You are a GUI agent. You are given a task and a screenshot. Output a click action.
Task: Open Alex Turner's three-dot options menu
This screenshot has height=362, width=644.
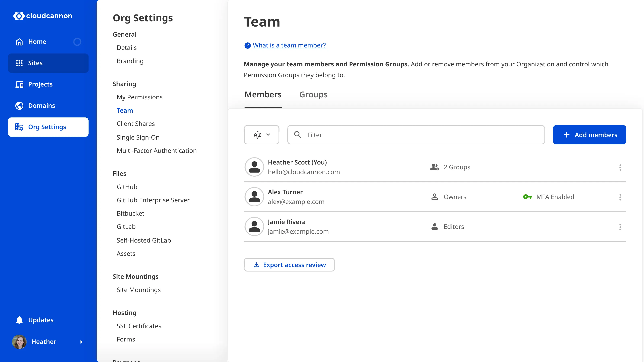coord(620,197)
